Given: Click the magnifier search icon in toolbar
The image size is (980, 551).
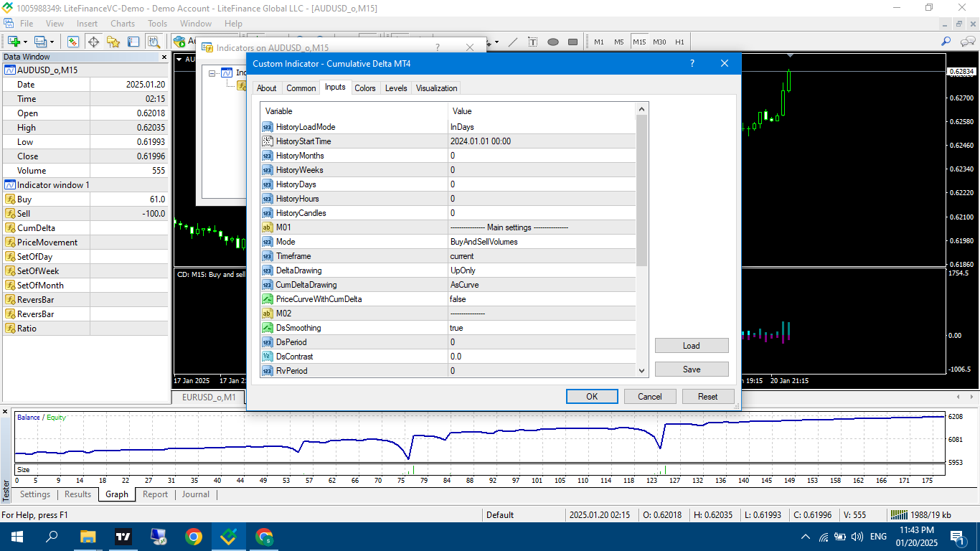Looking at the screenshot, I should tap(946, 42).
